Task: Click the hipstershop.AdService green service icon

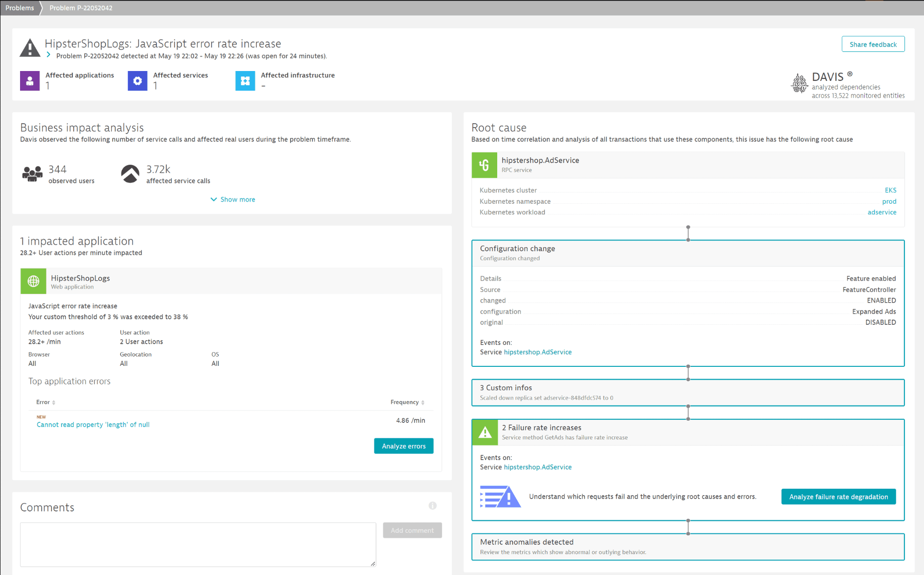Action: pyautogui.click(x=484, y=165)
